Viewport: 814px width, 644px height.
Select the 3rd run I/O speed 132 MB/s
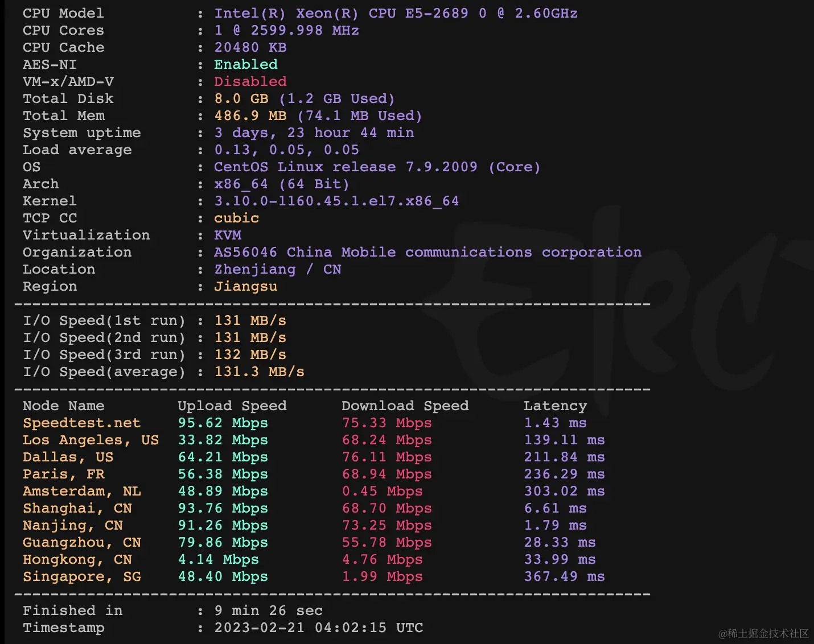pyautogui.click(x=250, y=354)
